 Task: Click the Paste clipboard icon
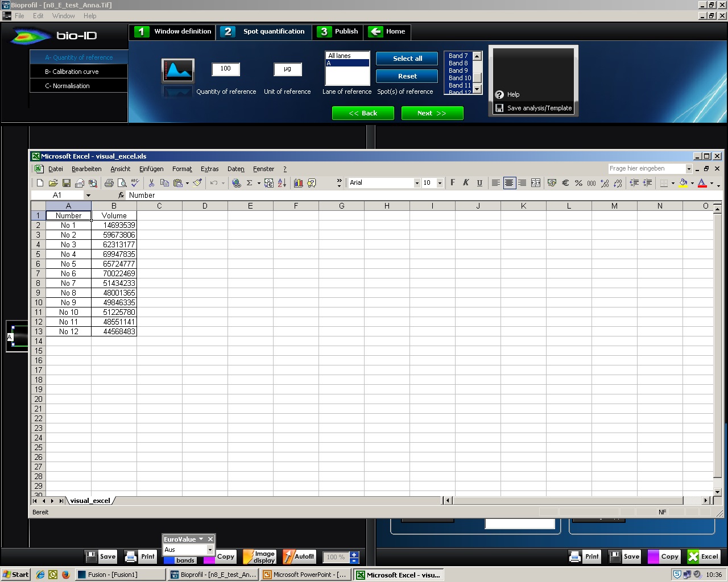click(178, 183)
